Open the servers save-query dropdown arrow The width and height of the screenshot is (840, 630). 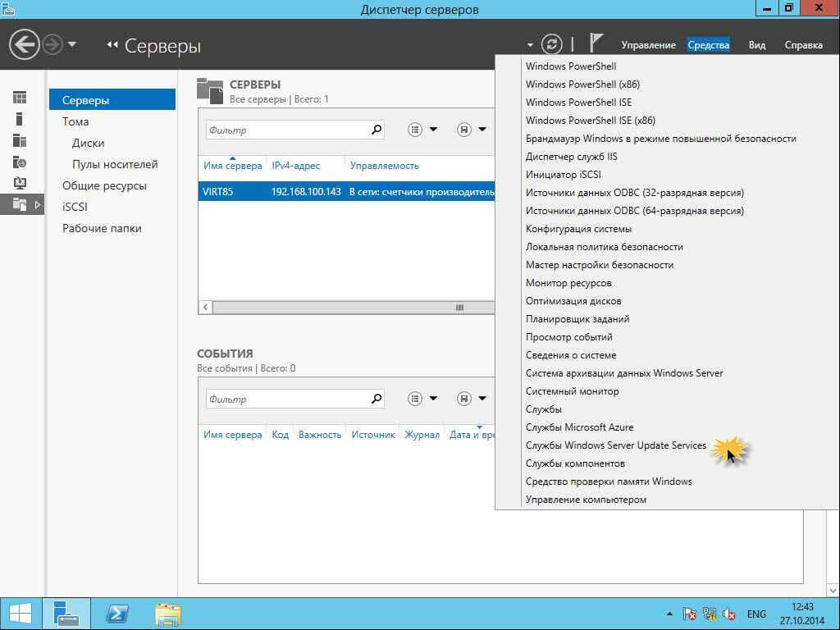tap(482, 129)
